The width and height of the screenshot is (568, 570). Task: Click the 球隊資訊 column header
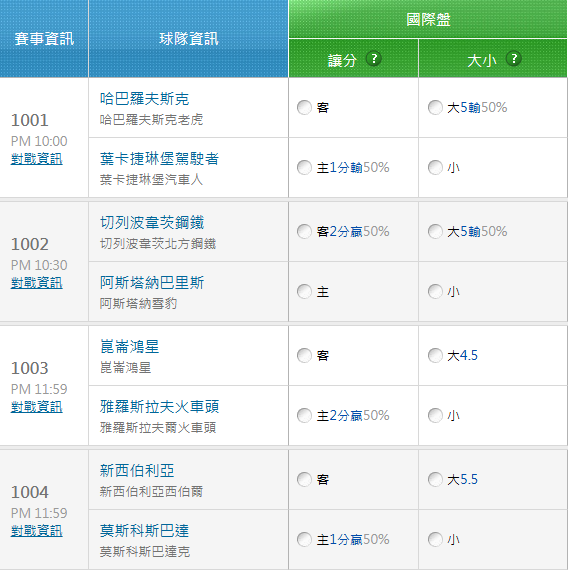point(188,39)
